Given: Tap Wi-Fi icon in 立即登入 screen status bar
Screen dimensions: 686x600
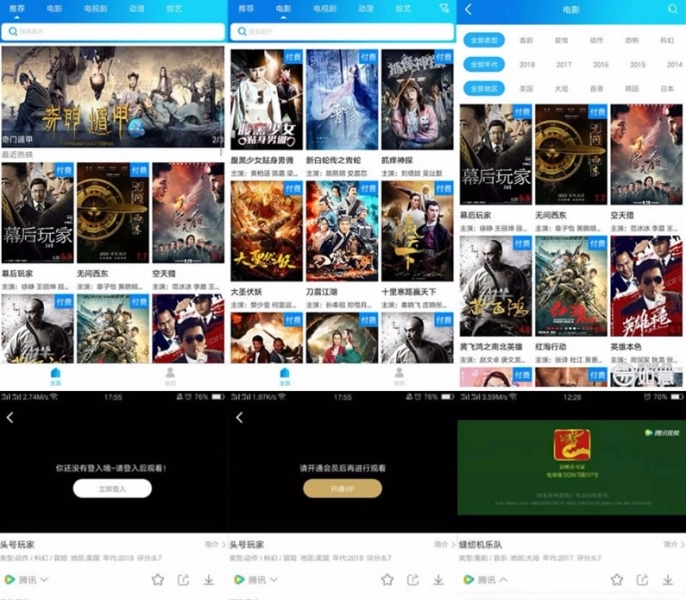Looking at the screenshot, I should coord(54,397).
